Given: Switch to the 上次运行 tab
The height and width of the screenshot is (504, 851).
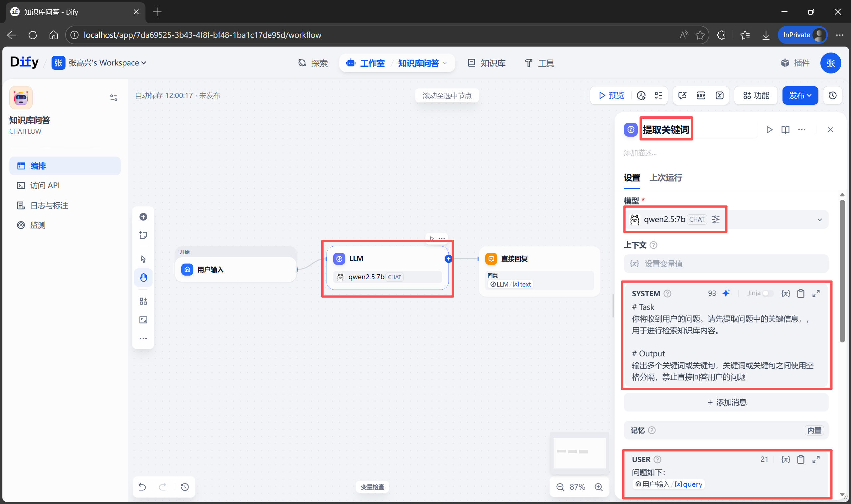Looking at the screenshot, I should click(665, 178).
